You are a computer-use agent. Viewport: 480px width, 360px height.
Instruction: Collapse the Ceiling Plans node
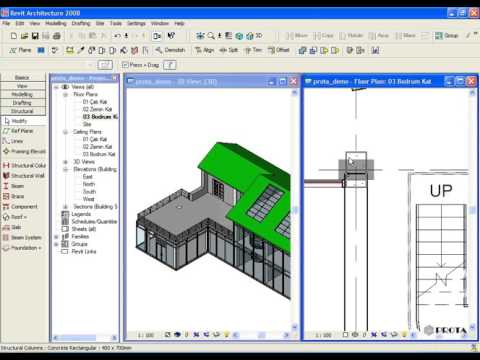(x=65, y=132)
